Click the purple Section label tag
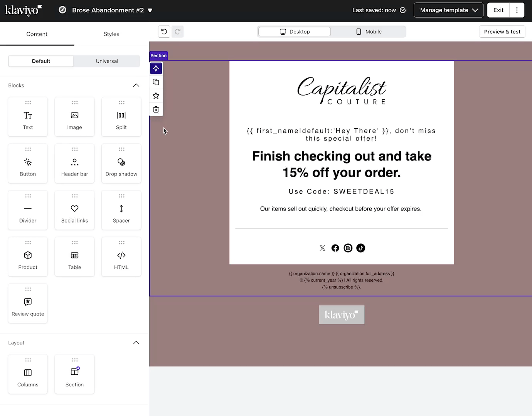532x416 pixels. (x=158, y=55)
